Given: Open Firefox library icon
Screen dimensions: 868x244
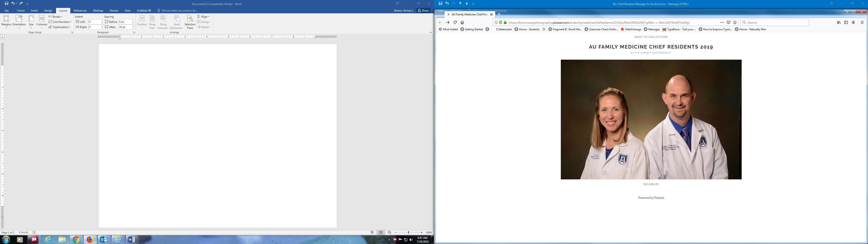Looking at the screenshot, I should pyautogui.click(x=839, y=23).
